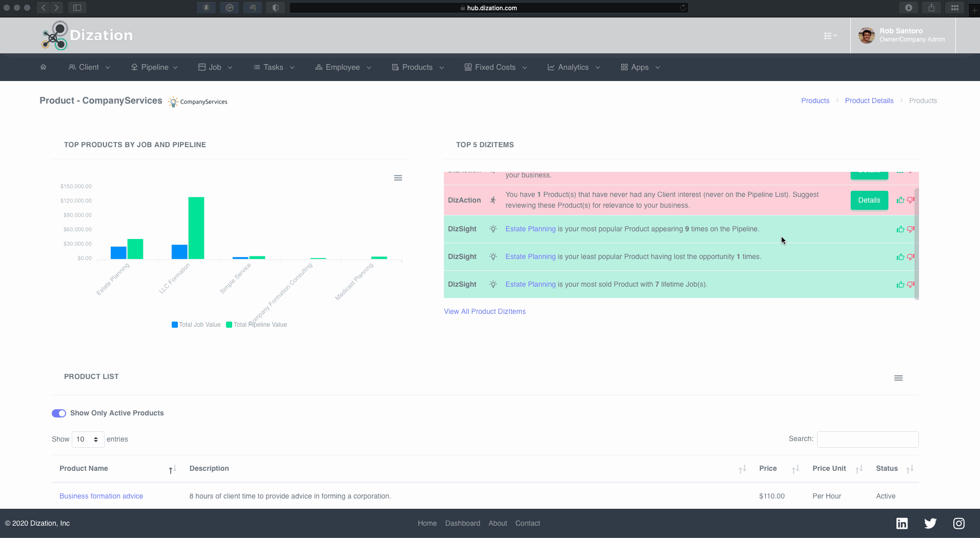Thumbs down the most sold Product DizSight

910,285
